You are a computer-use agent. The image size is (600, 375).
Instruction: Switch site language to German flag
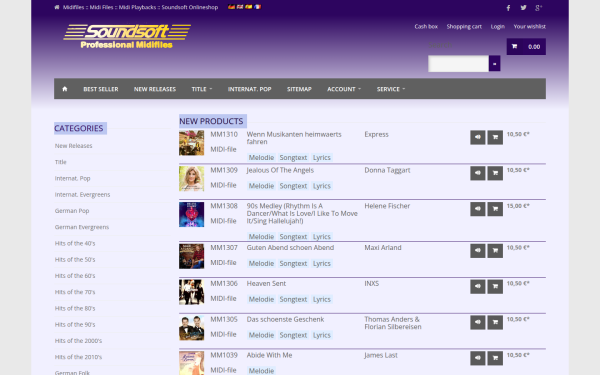coord(231,7)
